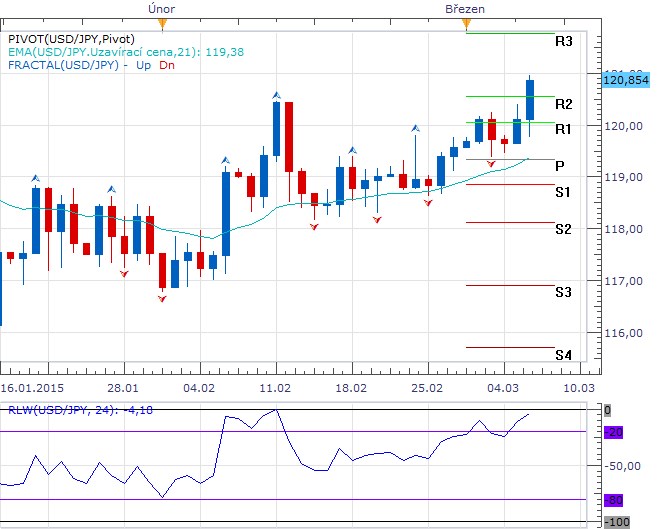Click the orange Březen month marker

[x=466, y=25]
